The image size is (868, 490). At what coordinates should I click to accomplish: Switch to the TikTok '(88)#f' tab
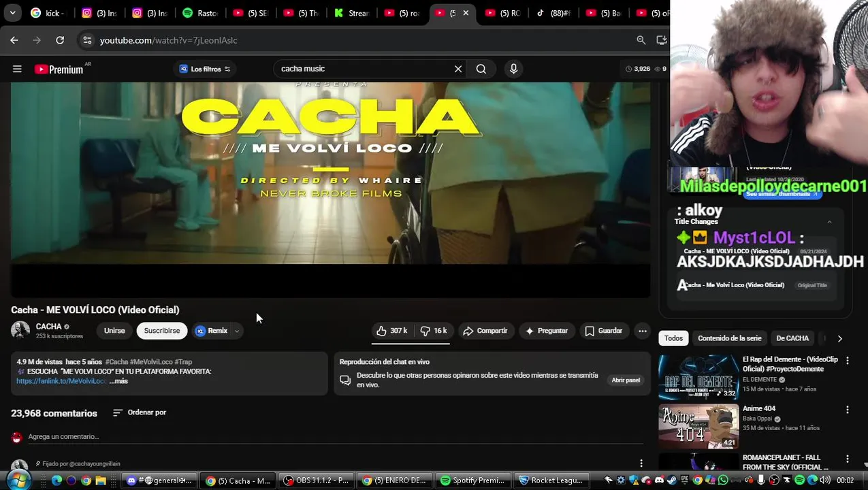pos(553,13)
